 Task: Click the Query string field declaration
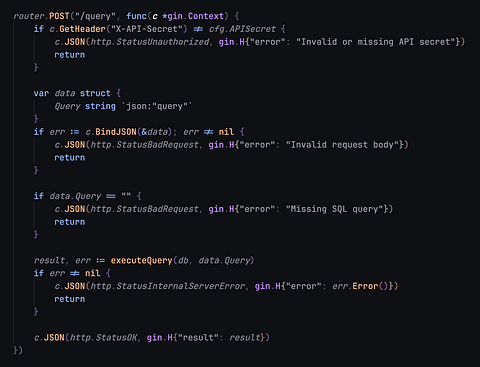pos(85,106)
